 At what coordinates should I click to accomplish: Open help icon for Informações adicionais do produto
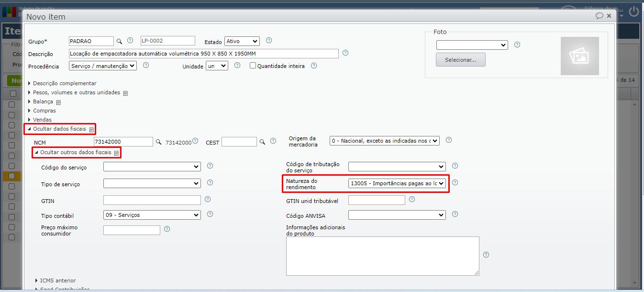[486, 255]
